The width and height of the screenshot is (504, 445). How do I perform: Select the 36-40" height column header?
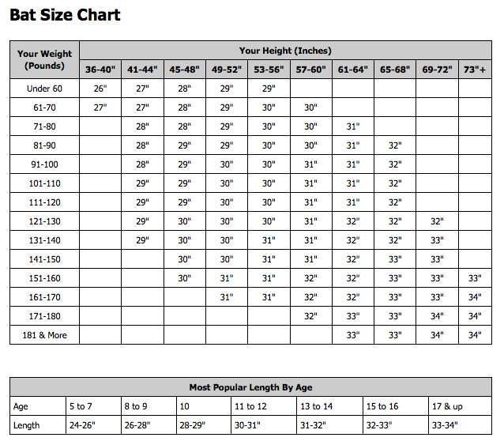click(x=100, y=70)
